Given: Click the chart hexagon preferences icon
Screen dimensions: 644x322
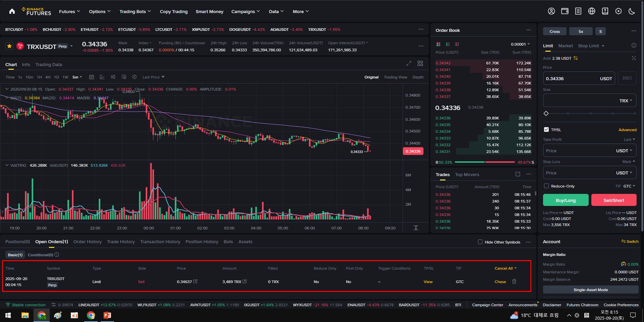Looking at the screenshot, I should coord(134,77).
